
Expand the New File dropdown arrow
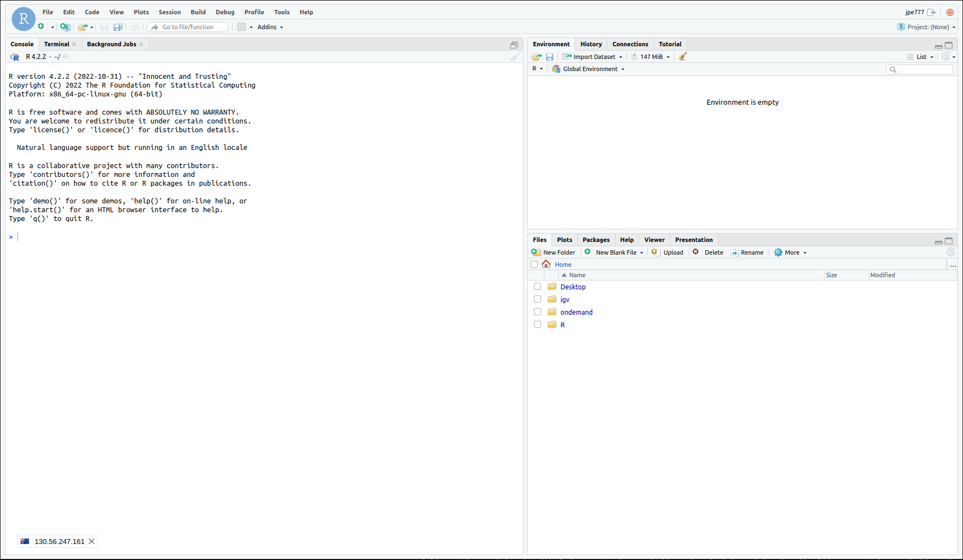click(52, 27)
